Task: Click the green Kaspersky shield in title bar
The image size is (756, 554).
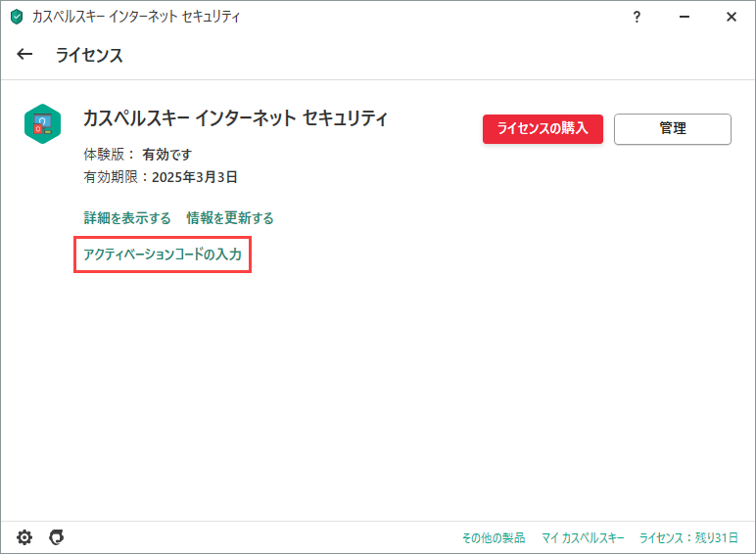Action: tap(17, 17)
